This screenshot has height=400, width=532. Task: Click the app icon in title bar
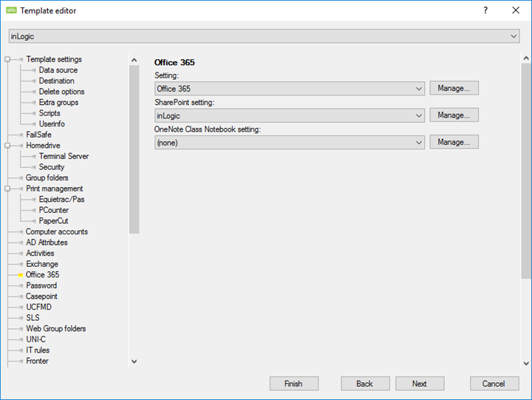tap(10, 10)
